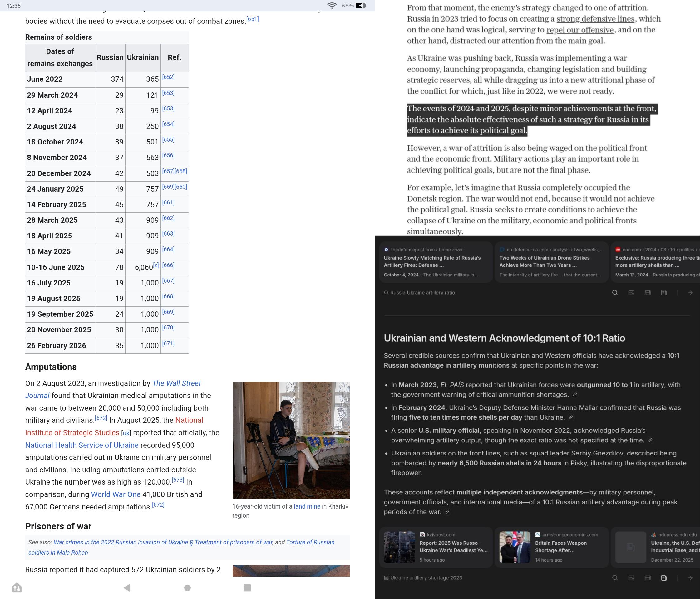Tap the thedefensepost.com favicon on its source card

point(386,250)
